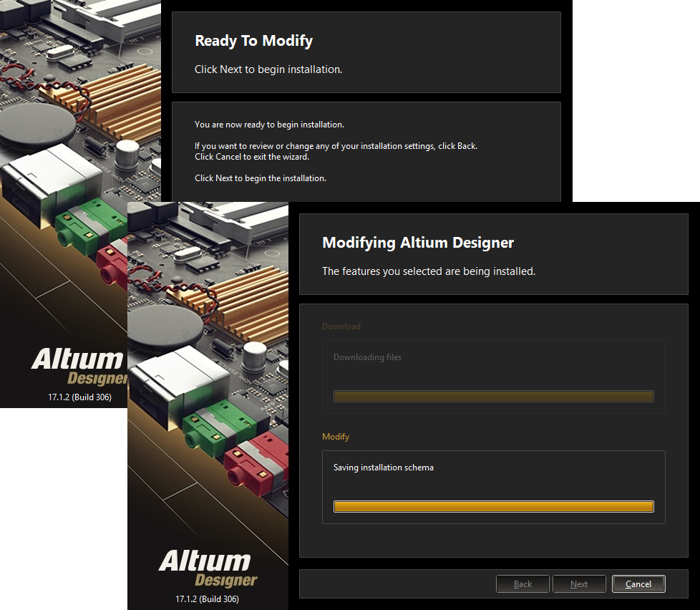
Task: Click the front window's 17.1.2 (Build 306) version text
Action: click(x=207, y=599)
